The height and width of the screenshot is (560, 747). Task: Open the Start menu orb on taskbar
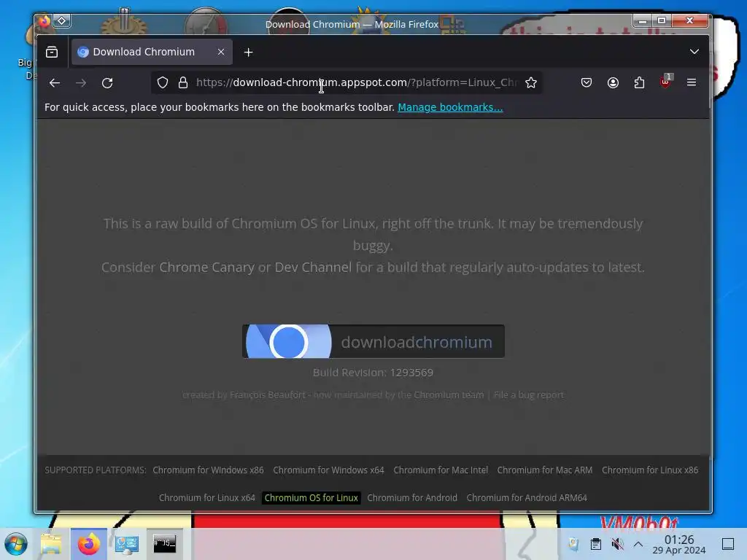[x=16, y=544]
